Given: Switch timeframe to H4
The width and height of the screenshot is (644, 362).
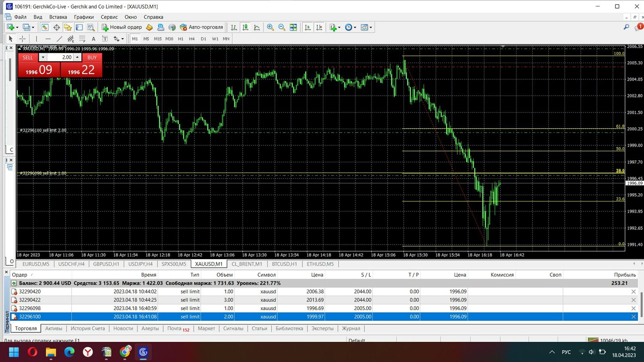Looking at the screenshot, I should (192, 39).
